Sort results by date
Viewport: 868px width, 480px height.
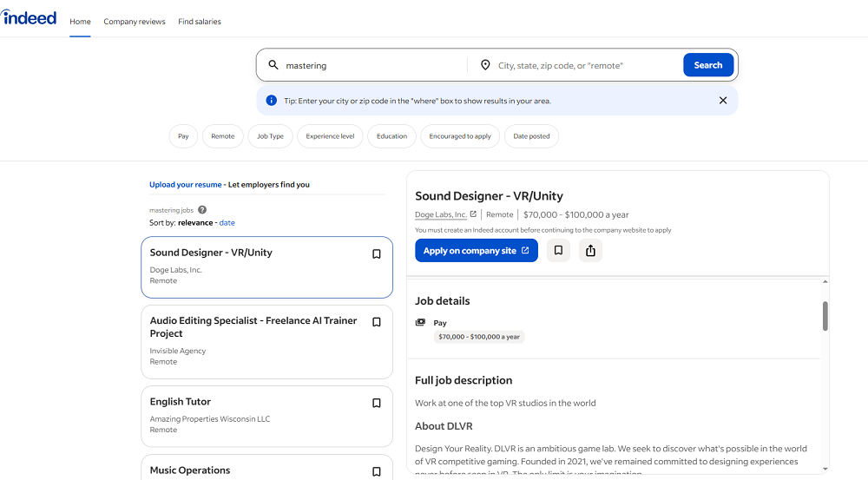click(x=227, y=222)
